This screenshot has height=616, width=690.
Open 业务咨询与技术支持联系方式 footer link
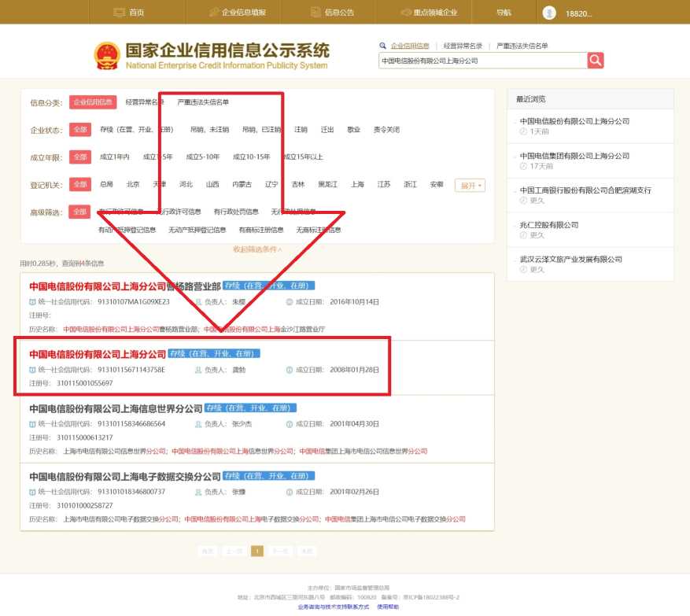click(x=333, y=607)
